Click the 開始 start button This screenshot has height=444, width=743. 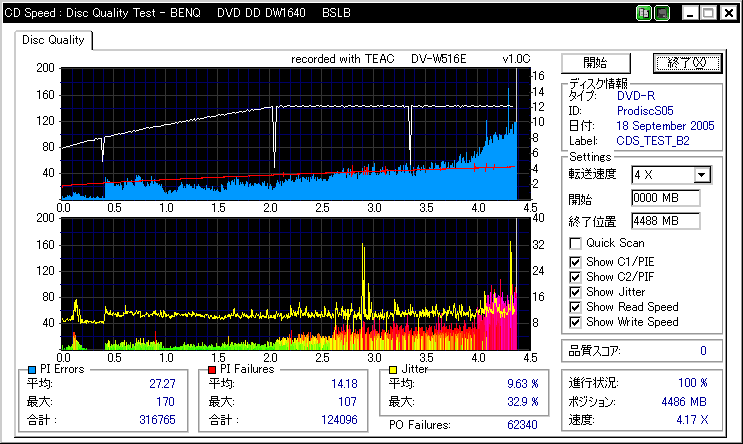(596, 63)
